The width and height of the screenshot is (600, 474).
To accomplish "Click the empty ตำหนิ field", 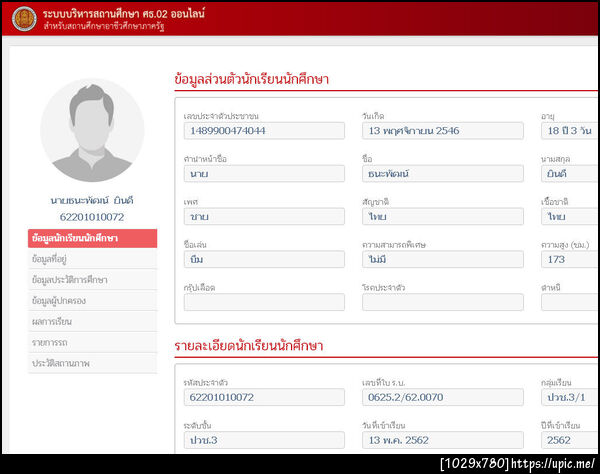I will coord(570,302).
